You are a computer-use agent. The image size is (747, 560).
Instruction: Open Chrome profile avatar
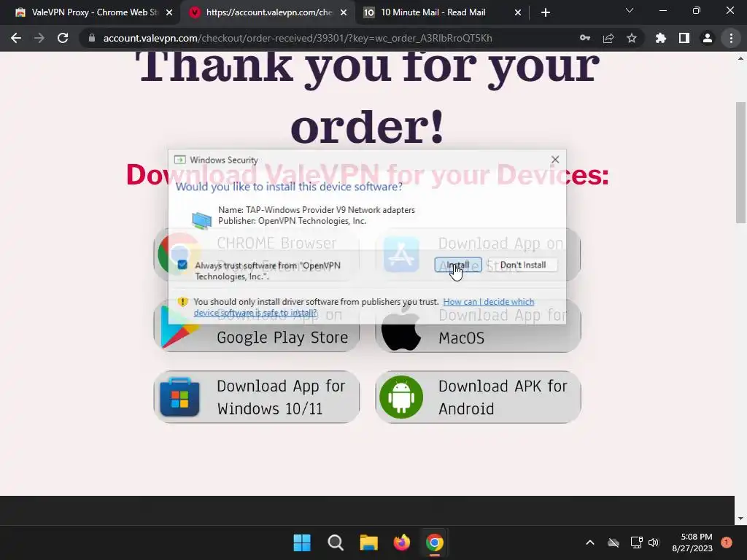(708, 38)
